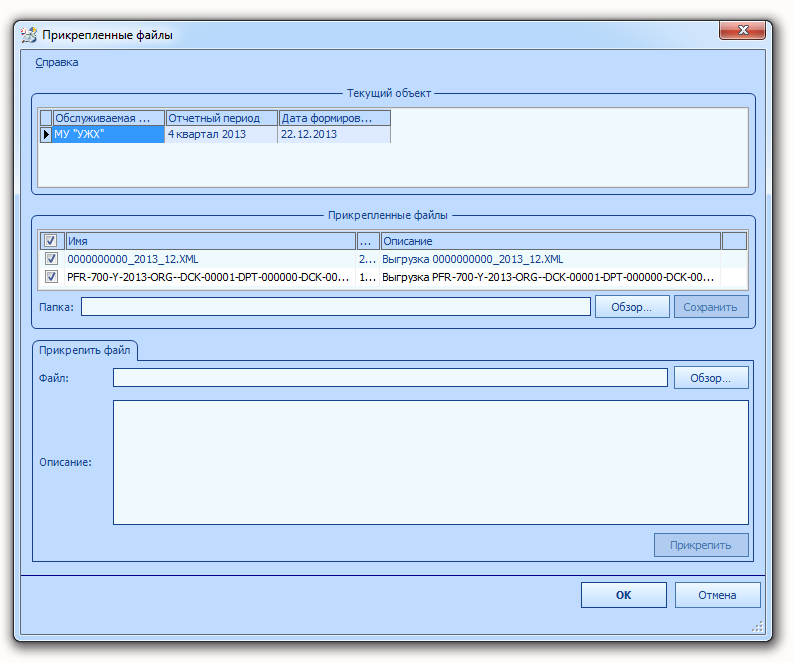The image size is (793, 663).
Task: Click Обзор... button next to Папка
Action: point(632,307)
